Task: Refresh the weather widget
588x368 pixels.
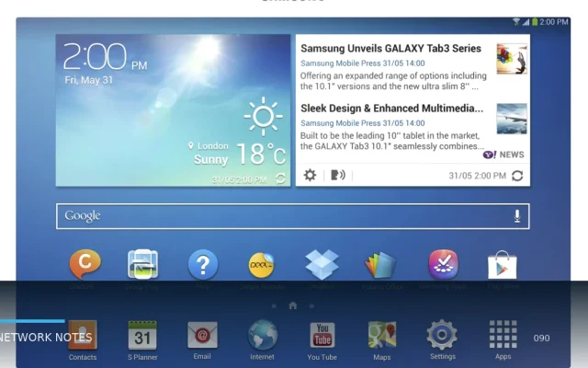Action: pos(280,178)
